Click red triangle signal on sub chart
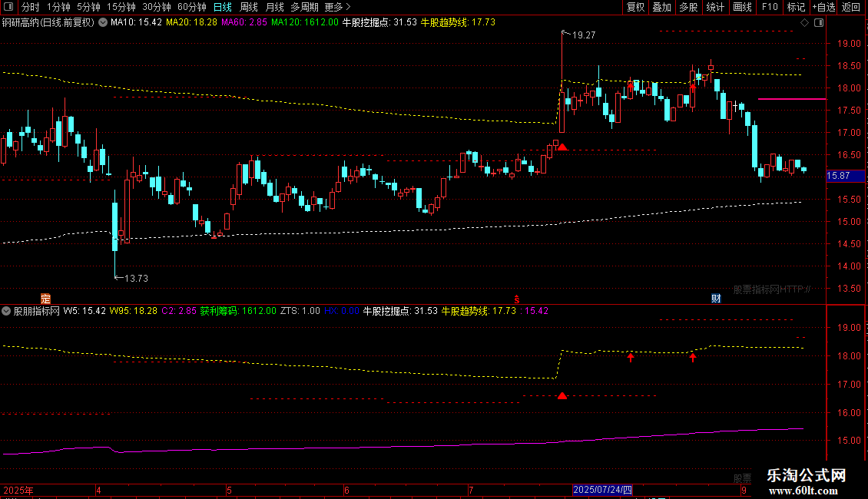The image size is (868, 499). [562, 395]
